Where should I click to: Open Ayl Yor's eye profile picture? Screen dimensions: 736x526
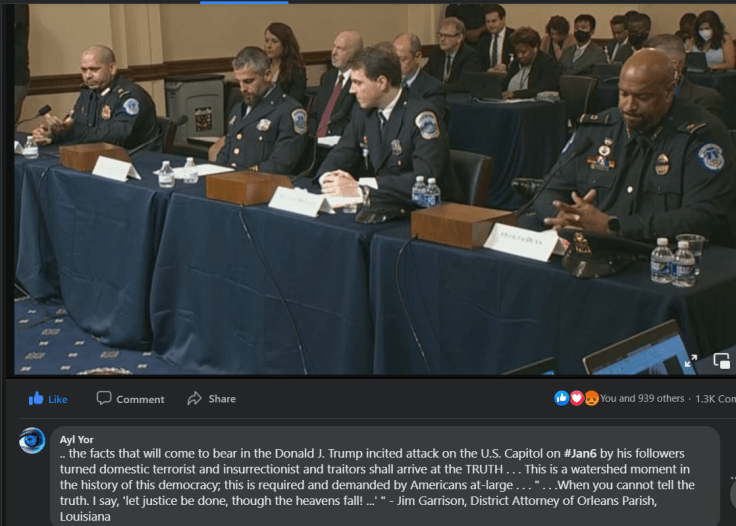pos(32,440)
